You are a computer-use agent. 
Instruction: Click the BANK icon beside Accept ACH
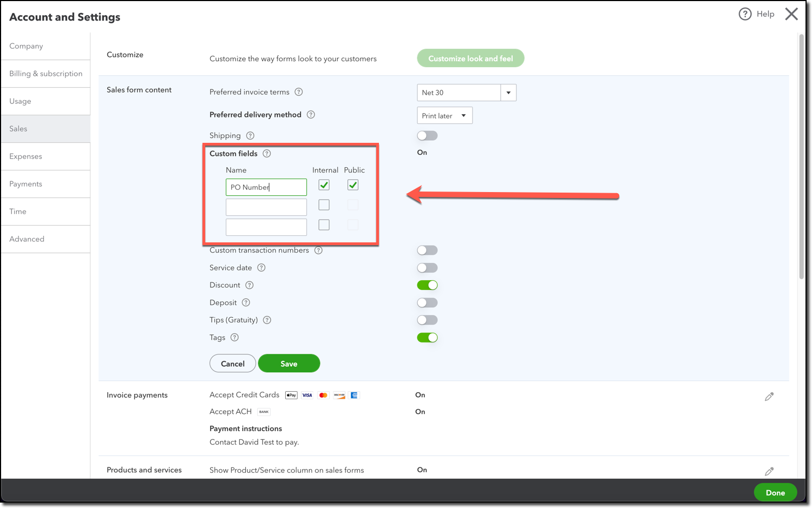click(x=264, y=412)
